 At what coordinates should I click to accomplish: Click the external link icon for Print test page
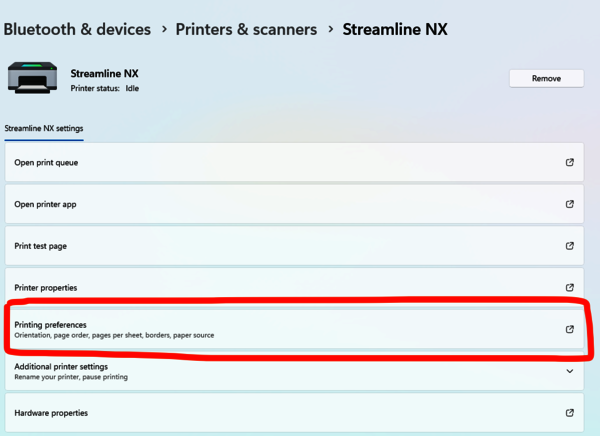570,246
